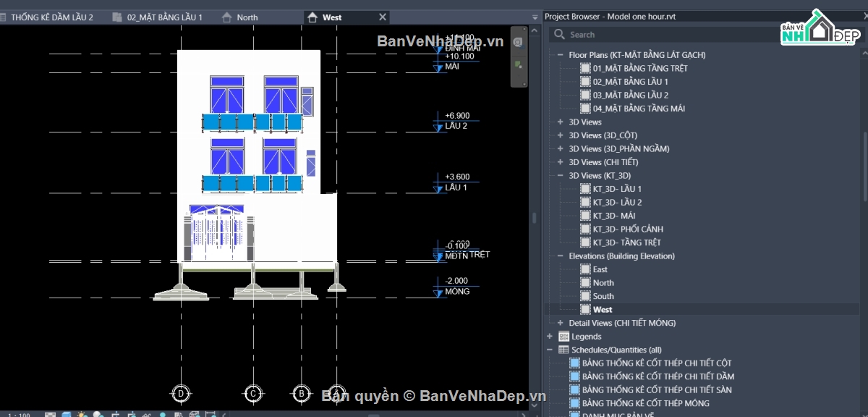Click the Project Browser vertical scrollbar
The width and height of the screenshot is (868, 417).
click(864, 167)
